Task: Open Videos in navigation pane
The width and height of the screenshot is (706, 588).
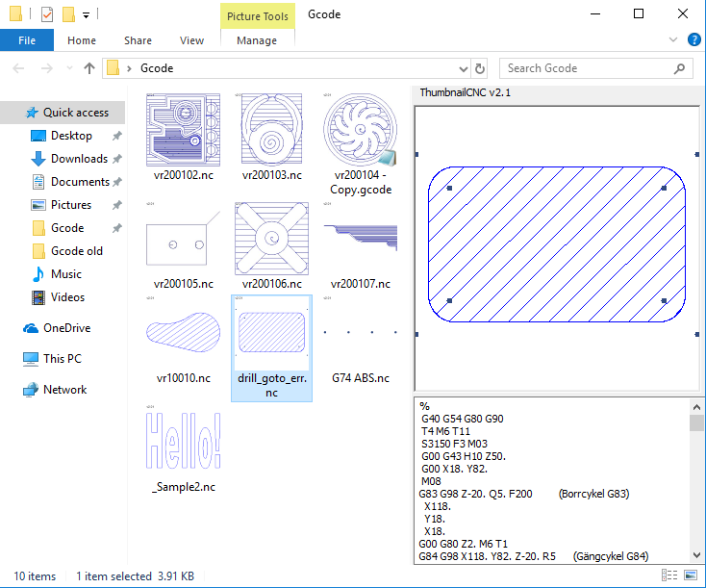Action: (67, 297)
